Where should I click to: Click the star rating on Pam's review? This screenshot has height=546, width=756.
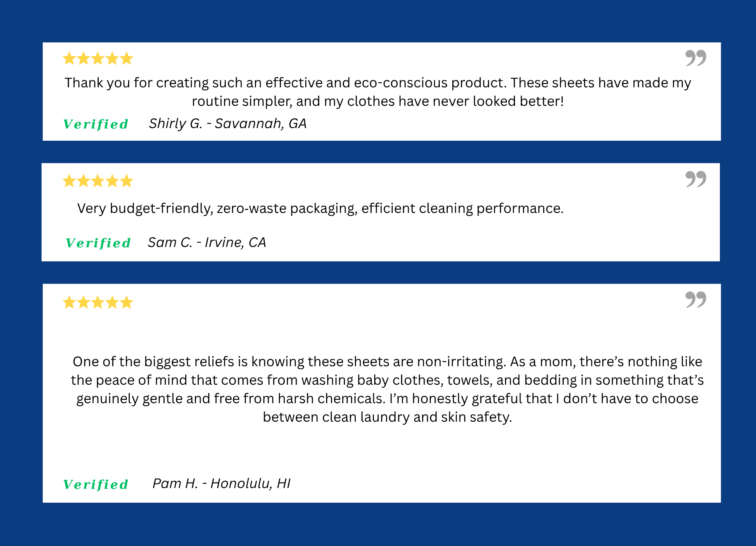(98, 302)
